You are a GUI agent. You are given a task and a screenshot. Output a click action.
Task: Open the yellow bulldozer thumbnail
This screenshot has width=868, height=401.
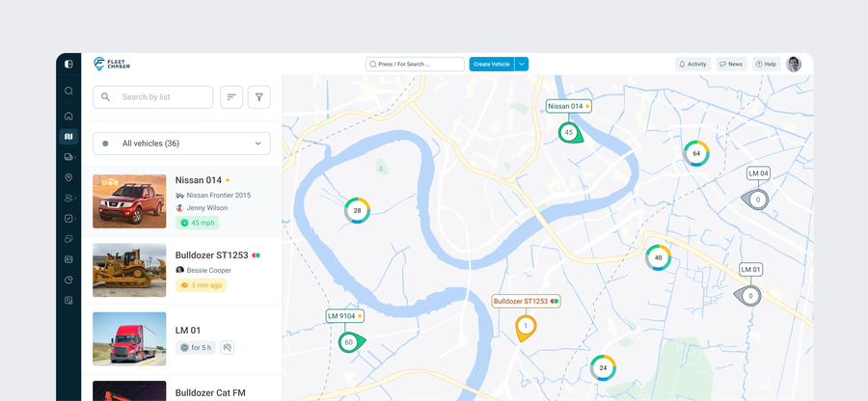tap(129, 270)
